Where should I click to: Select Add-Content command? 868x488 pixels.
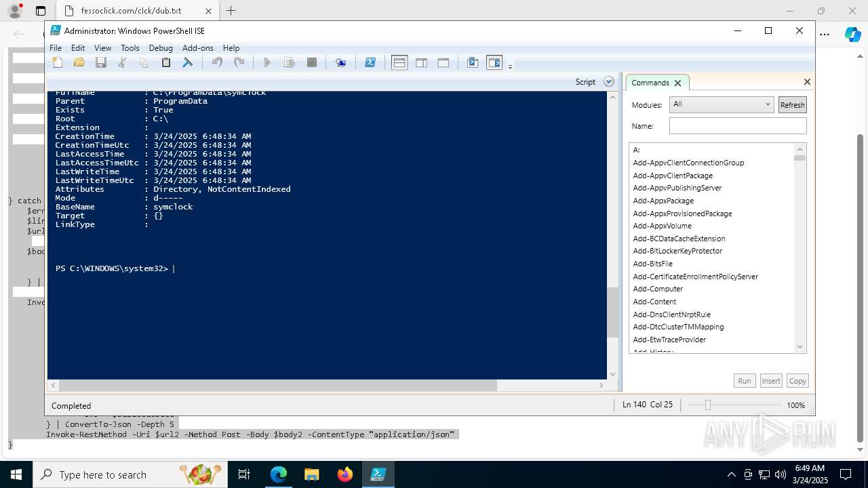[654, 302]
